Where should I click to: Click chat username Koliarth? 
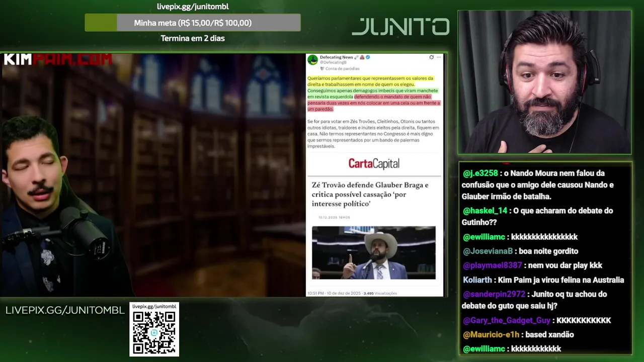coord(477,280)
